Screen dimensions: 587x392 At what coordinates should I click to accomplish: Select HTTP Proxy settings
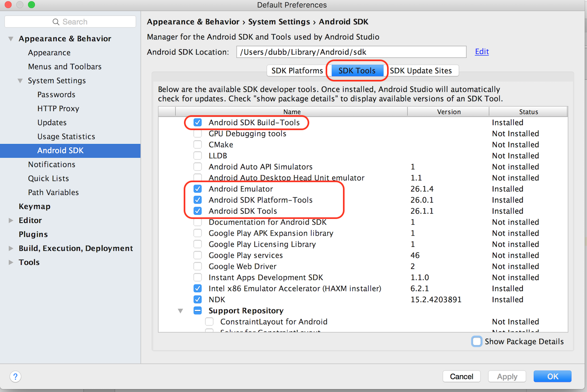58,109
